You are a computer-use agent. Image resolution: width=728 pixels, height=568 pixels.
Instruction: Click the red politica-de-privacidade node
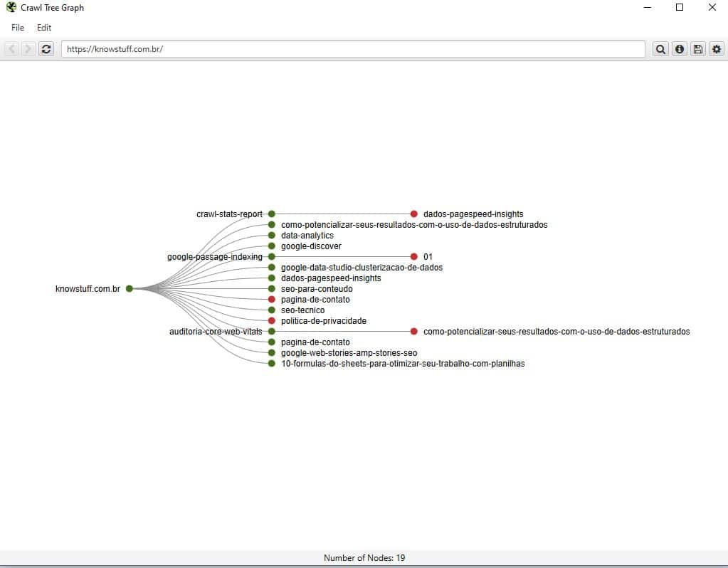click(272, 321)
